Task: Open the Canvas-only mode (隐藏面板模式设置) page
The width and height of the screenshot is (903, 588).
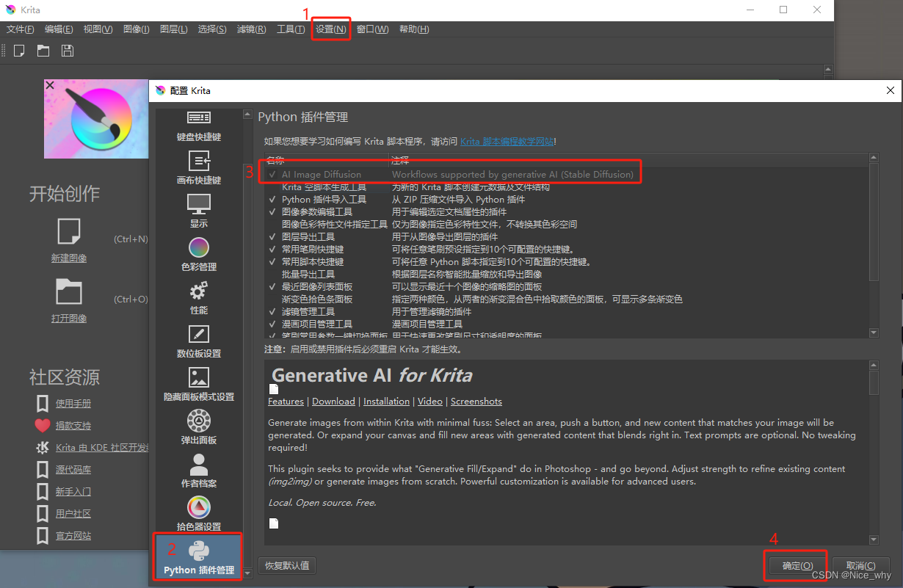Action: pyautogui.click(x=198, y=385)
